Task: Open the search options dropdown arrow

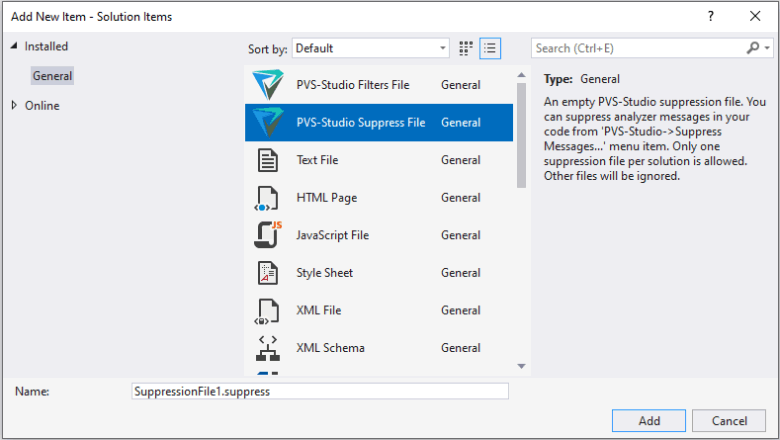Action: coord(767,48)
